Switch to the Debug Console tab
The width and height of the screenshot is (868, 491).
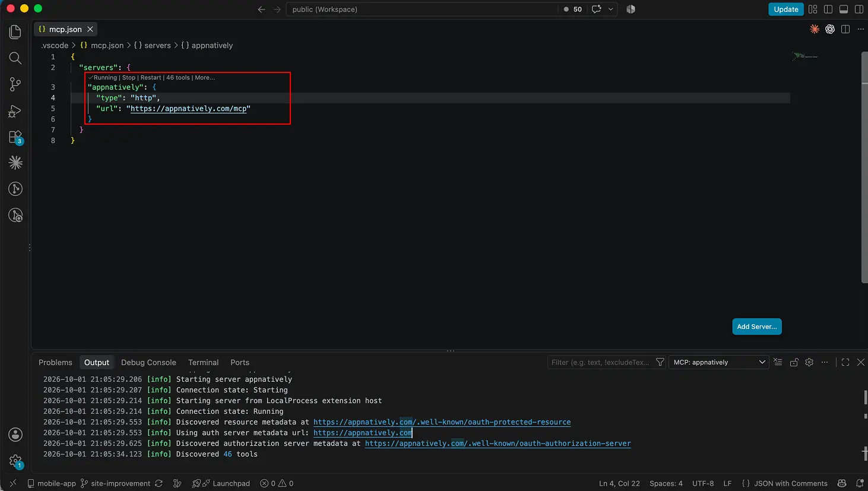[x=148, y=362]
